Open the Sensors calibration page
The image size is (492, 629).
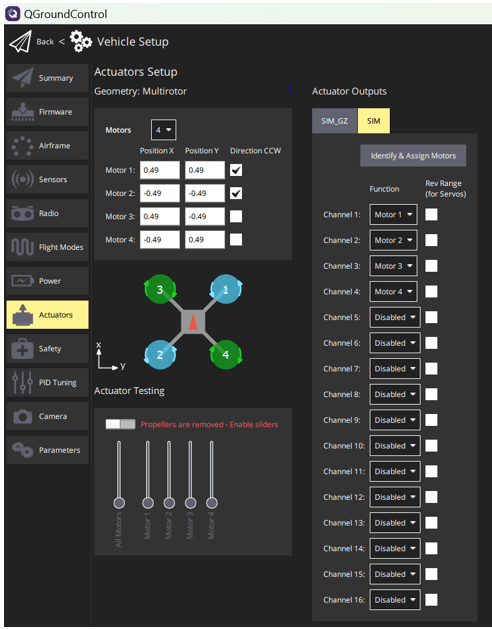pyautogui.click(x=47, y=179)
